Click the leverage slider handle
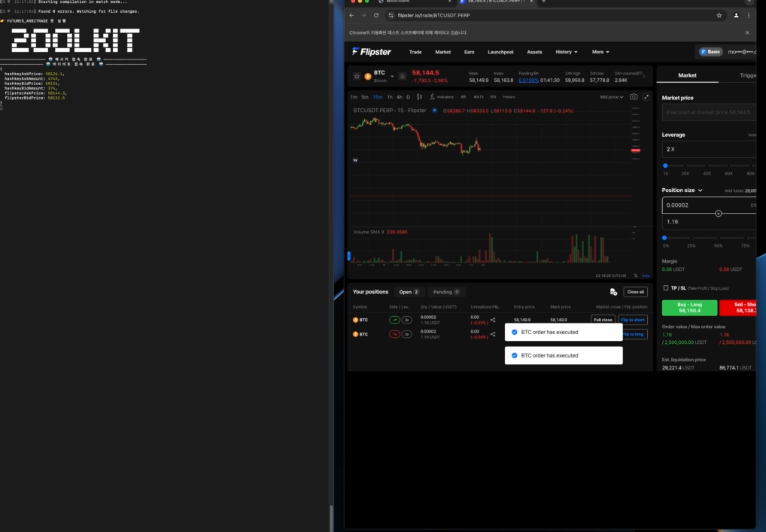The image size is (766, 532). click(665, 166)
